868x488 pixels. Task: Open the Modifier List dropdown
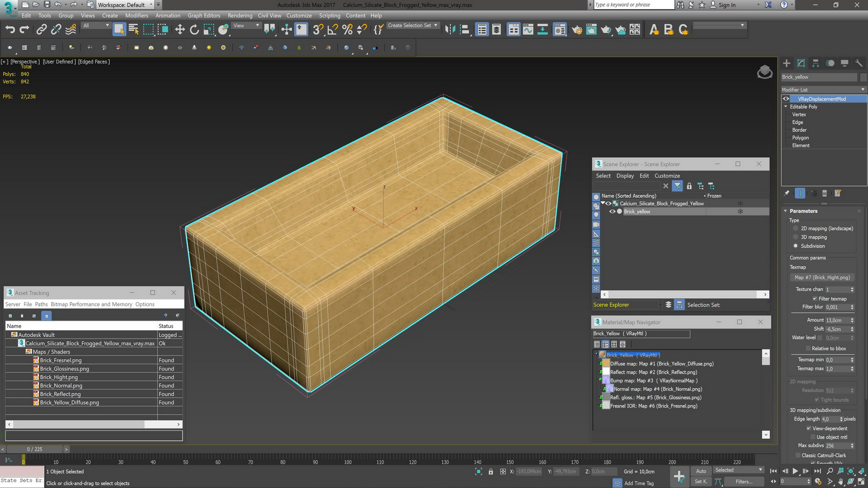click(823, 89)
